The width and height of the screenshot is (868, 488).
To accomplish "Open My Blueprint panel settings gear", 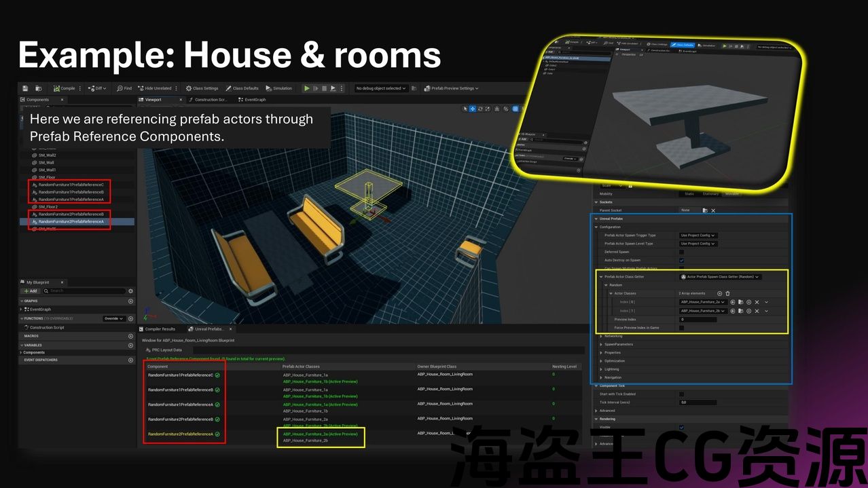I will coord(130,291).
